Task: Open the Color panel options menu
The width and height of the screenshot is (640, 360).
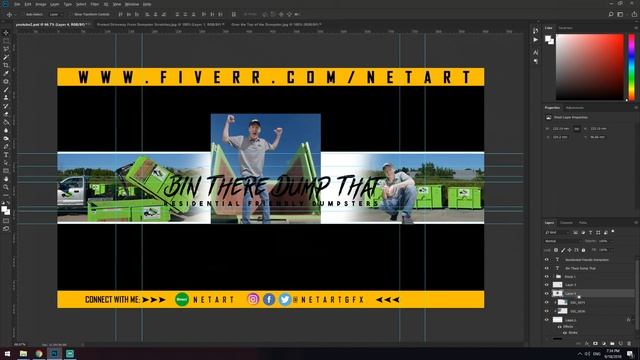Action: click(636, 28)
